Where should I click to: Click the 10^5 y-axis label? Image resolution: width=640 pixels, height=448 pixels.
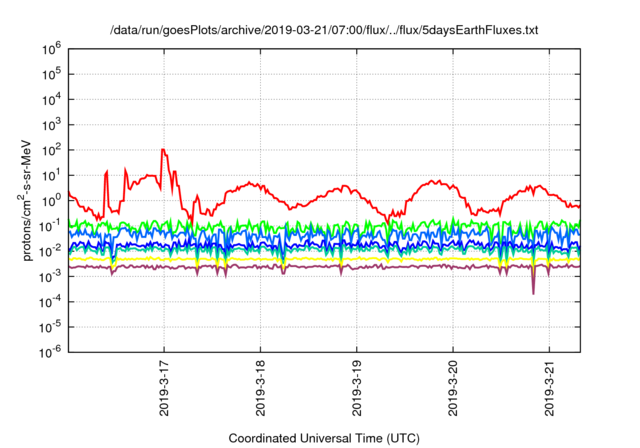pos(51,74)
